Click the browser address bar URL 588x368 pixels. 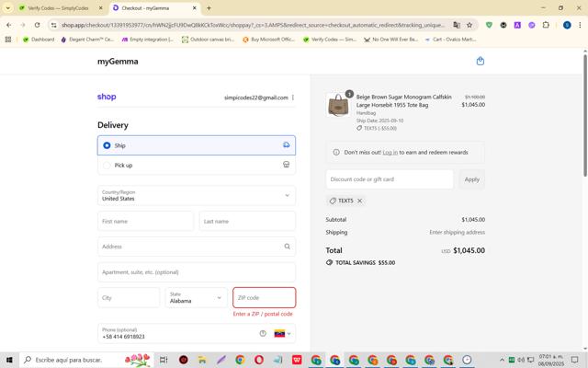pos(254,25)
